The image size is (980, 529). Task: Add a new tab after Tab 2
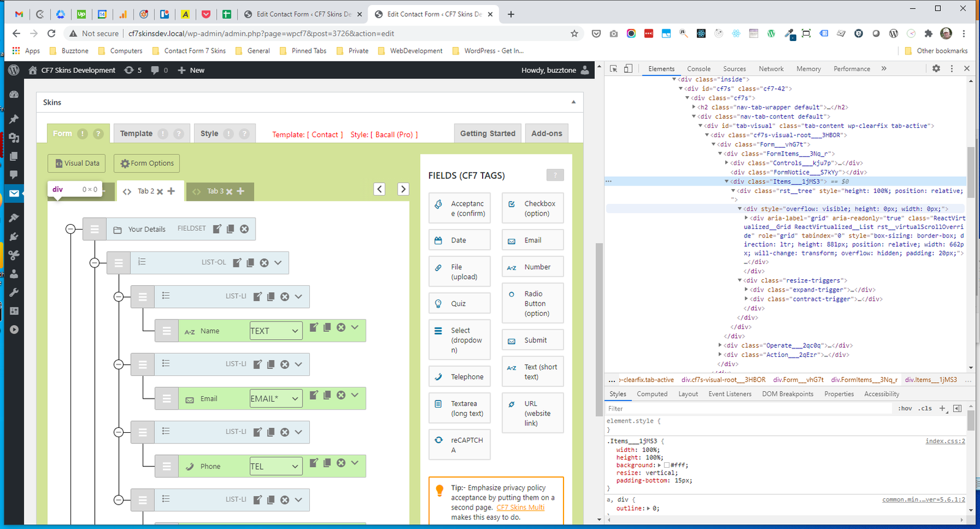tap(171, 192)
